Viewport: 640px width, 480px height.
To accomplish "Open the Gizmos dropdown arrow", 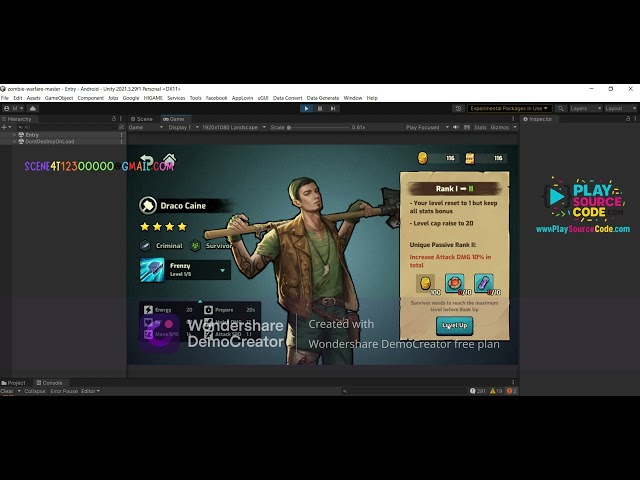I will pos(515,127).
